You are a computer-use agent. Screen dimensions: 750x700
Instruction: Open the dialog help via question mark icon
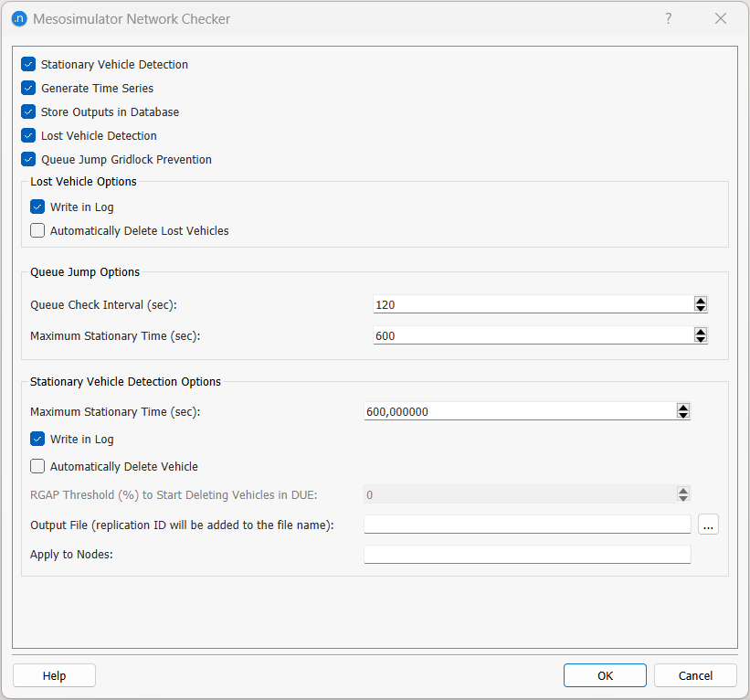point(668,18)
